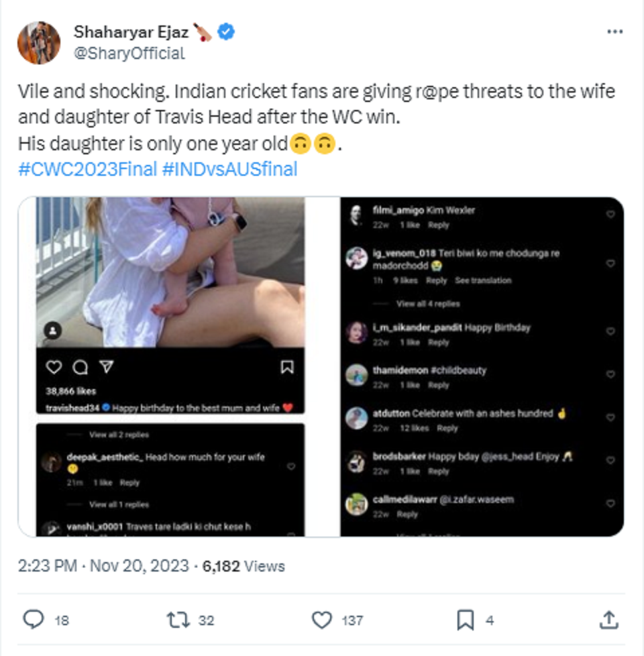The image size is (644, 656).
Task: Click the Instagram share paper plane icon
Action: coord(106,367)
